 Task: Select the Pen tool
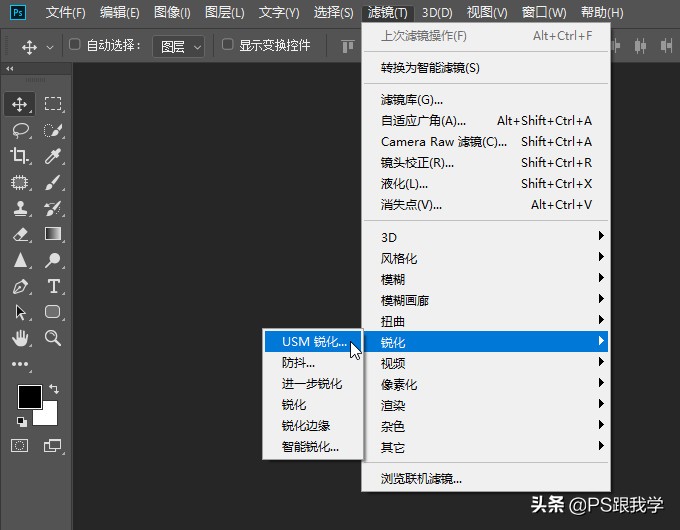(20, 286)
